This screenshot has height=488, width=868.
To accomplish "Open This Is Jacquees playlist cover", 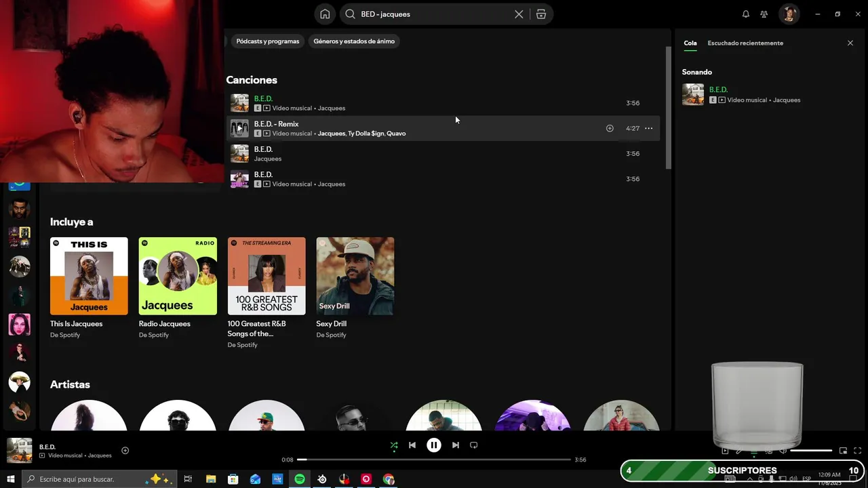I will tap(89, 276).
